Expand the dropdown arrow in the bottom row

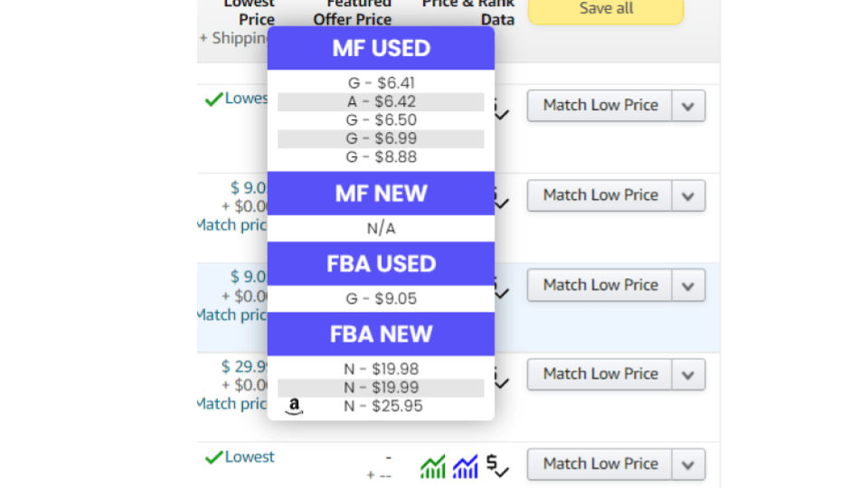[x=688, y=464]
